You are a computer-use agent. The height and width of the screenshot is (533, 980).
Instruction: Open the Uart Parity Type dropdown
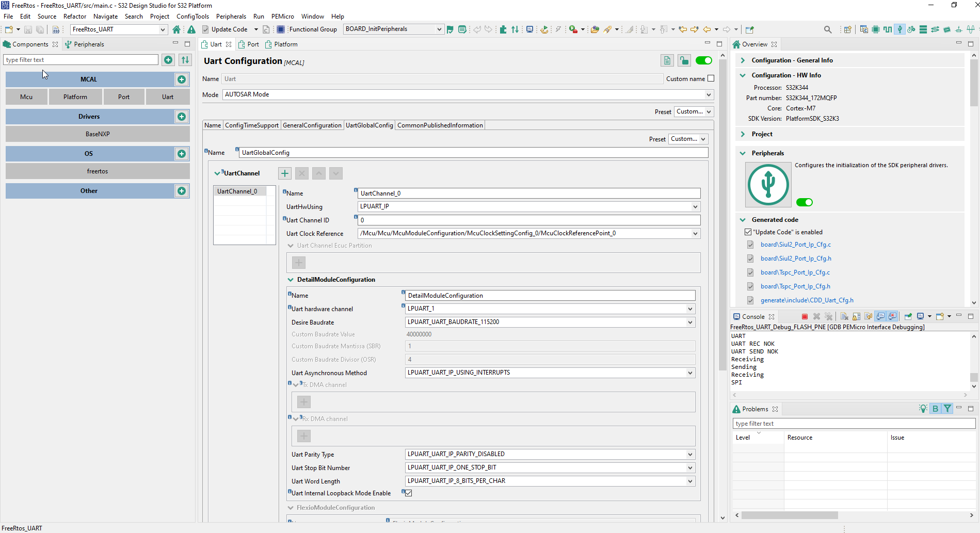[x=690, y=455]
